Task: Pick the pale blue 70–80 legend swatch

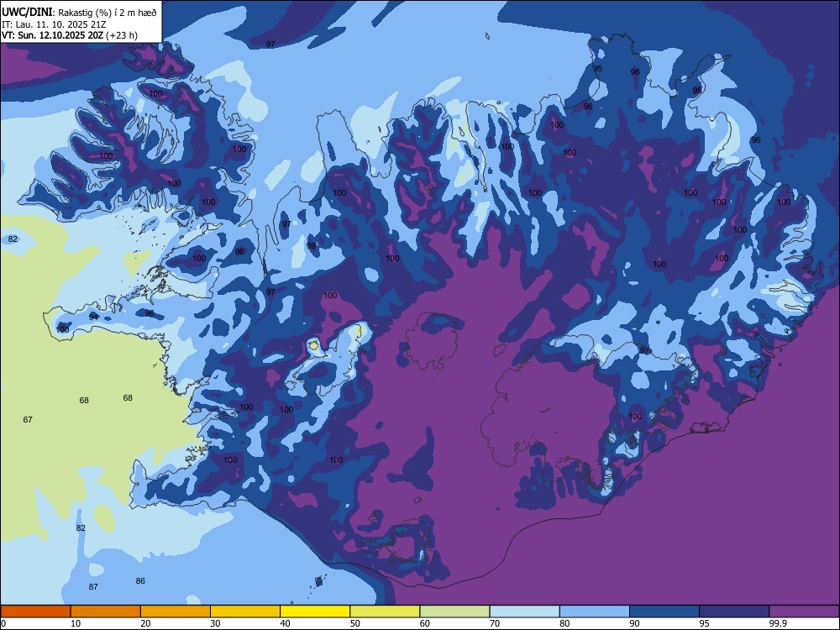Action: pyautogui.click(x=524, y=612)
